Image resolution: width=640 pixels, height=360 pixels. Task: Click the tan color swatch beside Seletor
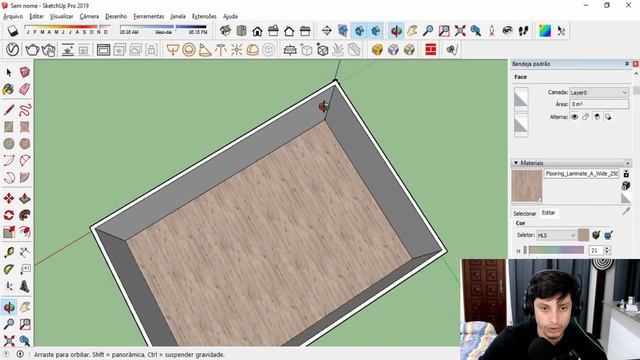(x=583, y=235)
